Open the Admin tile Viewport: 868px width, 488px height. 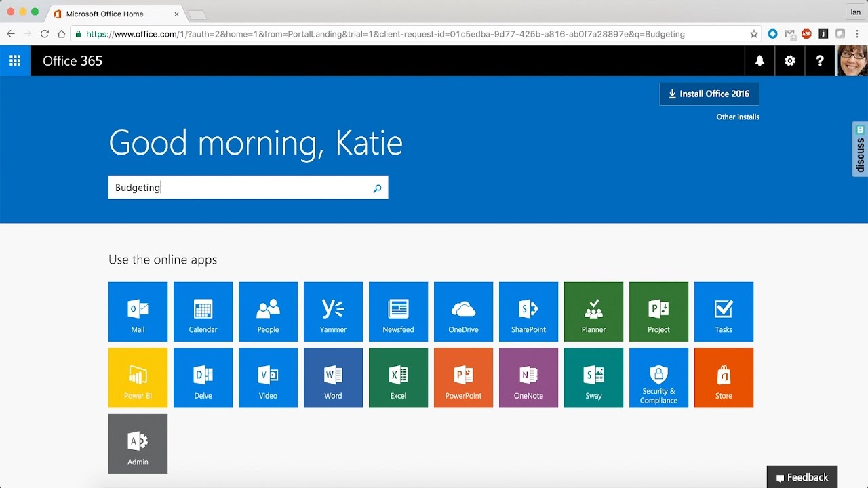(138, 444)
